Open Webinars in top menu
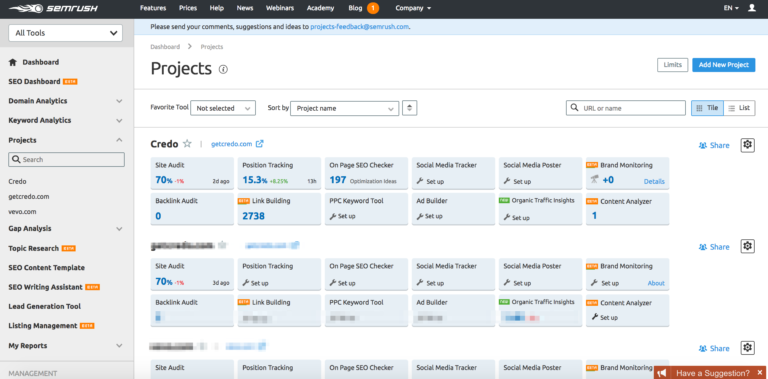This screenshot has width=768, height=379. (x=280, y=8)
